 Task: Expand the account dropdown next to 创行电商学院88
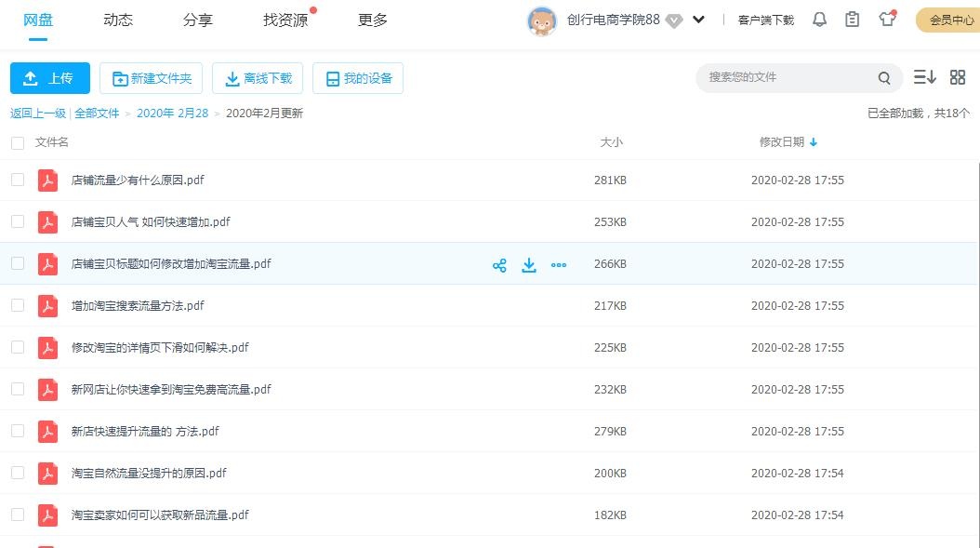[698, 19]
